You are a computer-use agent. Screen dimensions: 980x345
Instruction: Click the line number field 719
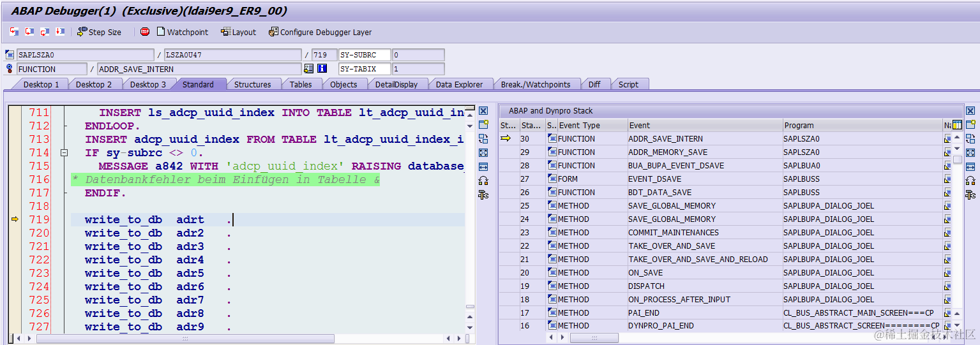click(x=324, y=55)
